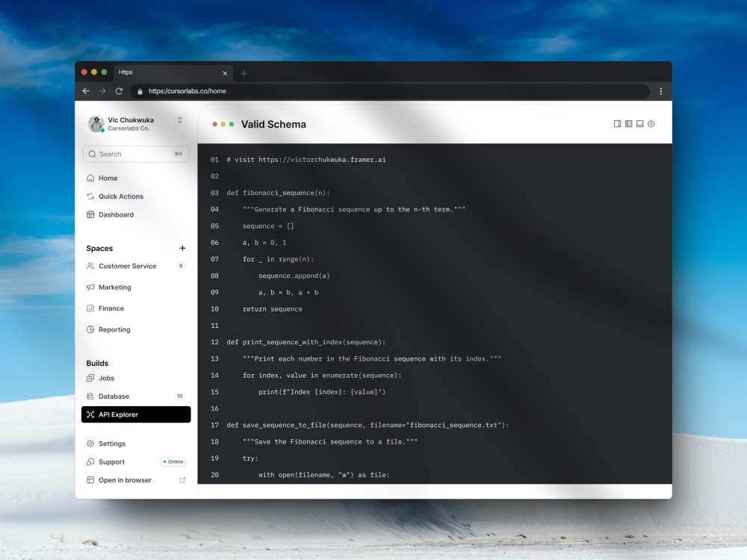Click the Jobs icon

[x=90, y=378]
